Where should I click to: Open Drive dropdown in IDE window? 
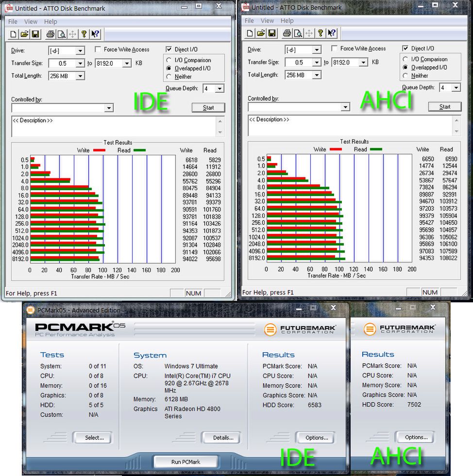click(80, 50)
